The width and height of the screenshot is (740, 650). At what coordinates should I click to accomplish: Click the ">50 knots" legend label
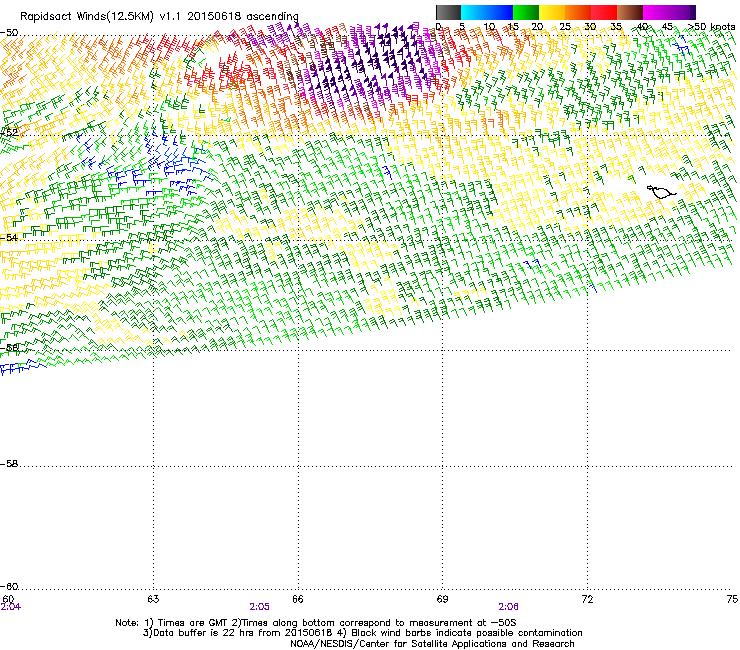pos(711,27)
